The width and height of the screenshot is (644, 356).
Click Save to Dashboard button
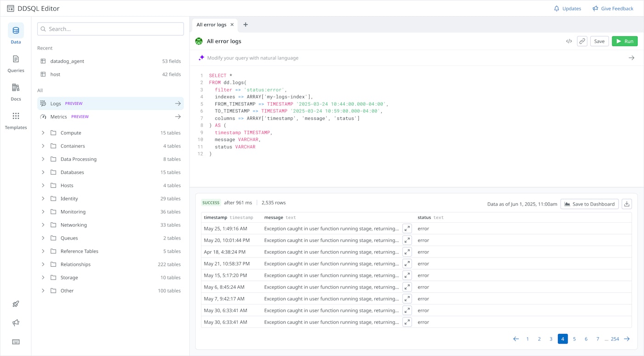(x=589, y=204)
